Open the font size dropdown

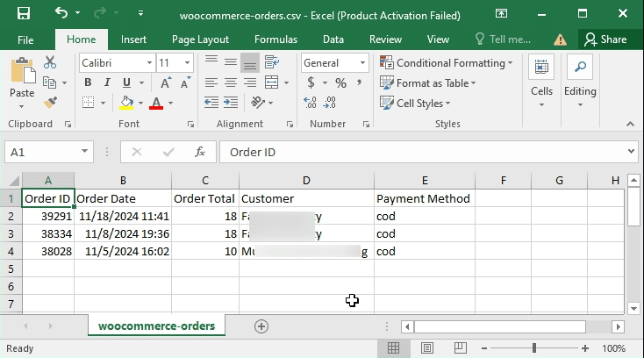pos(187,63)
